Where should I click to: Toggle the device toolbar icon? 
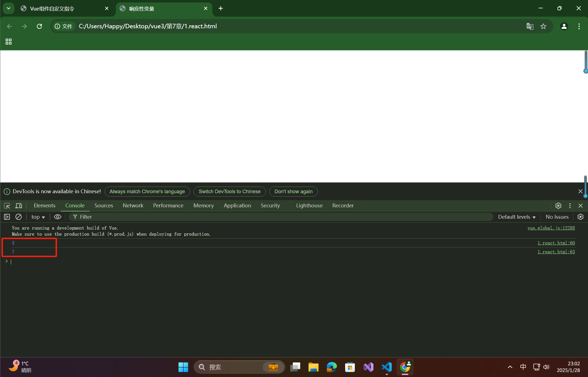coord(19,206)
